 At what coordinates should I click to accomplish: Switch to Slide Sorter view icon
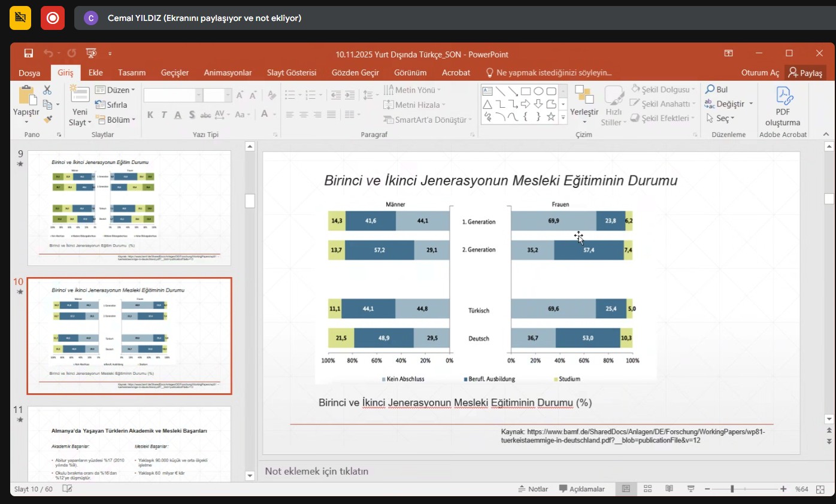pyautogui.click(x=647, y=489)
